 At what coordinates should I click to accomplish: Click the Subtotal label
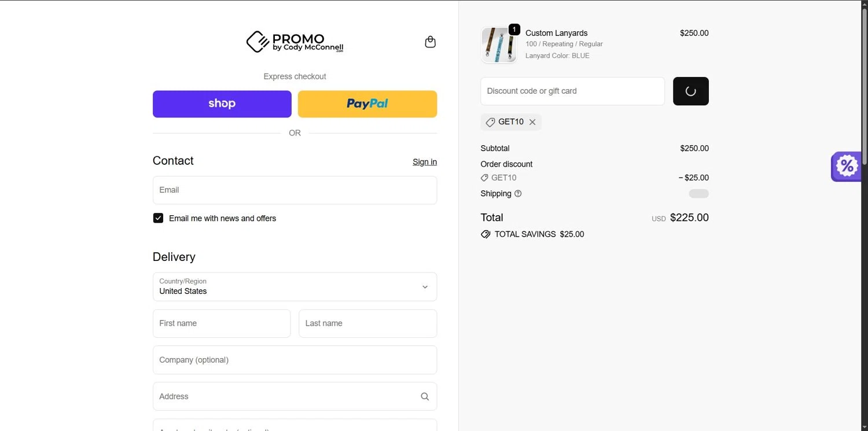(x=495, y=149)
